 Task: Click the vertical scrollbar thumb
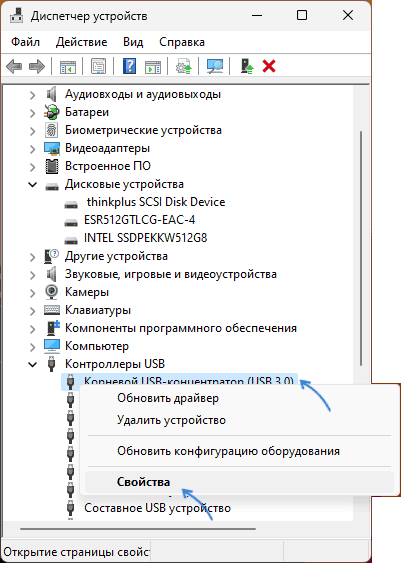(x=361, y=248)
